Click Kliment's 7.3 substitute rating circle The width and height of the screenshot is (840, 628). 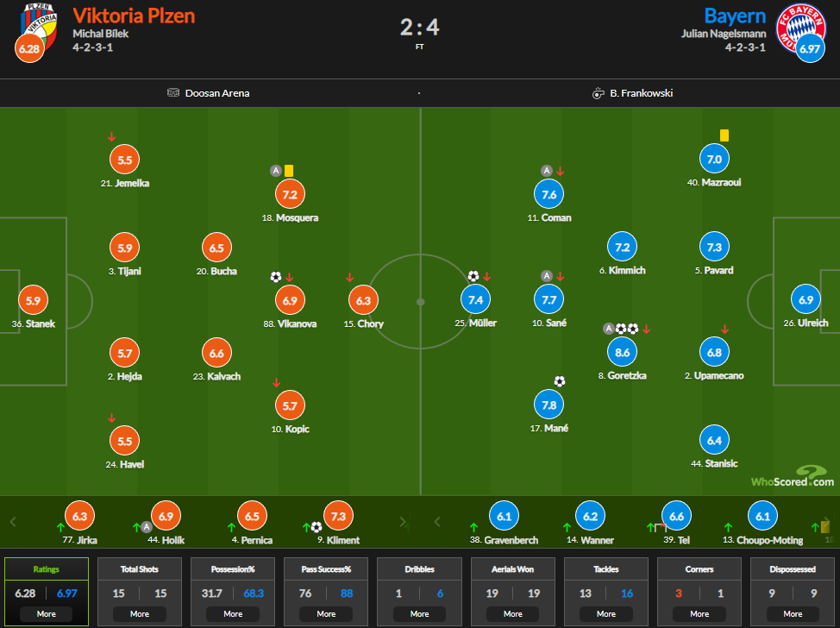coord(338,516)
